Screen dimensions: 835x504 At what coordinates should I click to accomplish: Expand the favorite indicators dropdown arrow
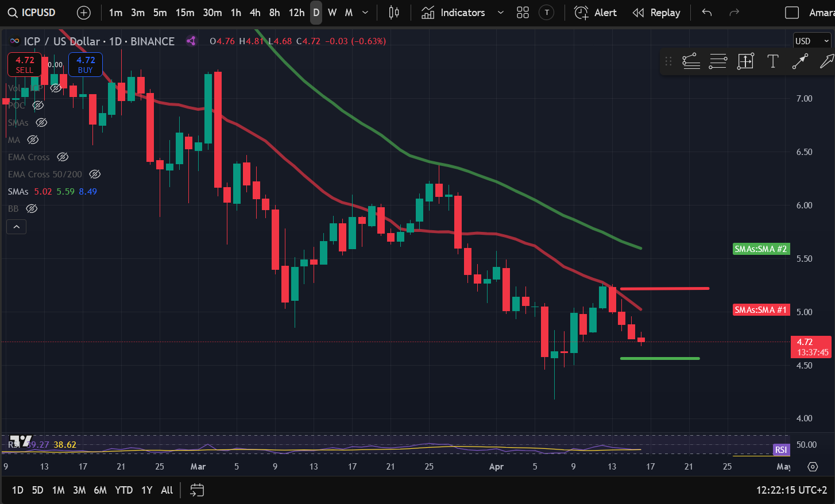[x=500, y=13]
